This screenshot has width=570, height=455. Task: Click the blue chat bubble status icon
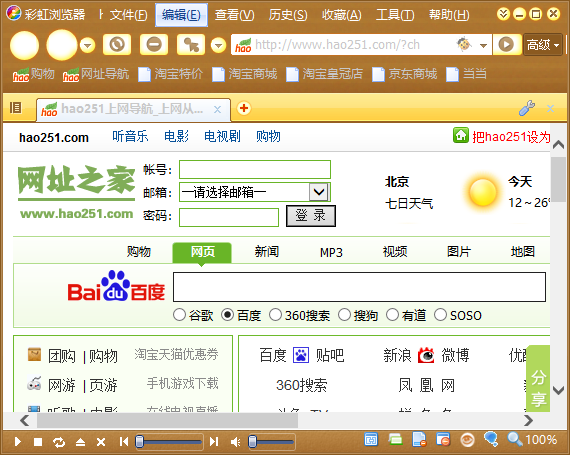pos(491,439)
